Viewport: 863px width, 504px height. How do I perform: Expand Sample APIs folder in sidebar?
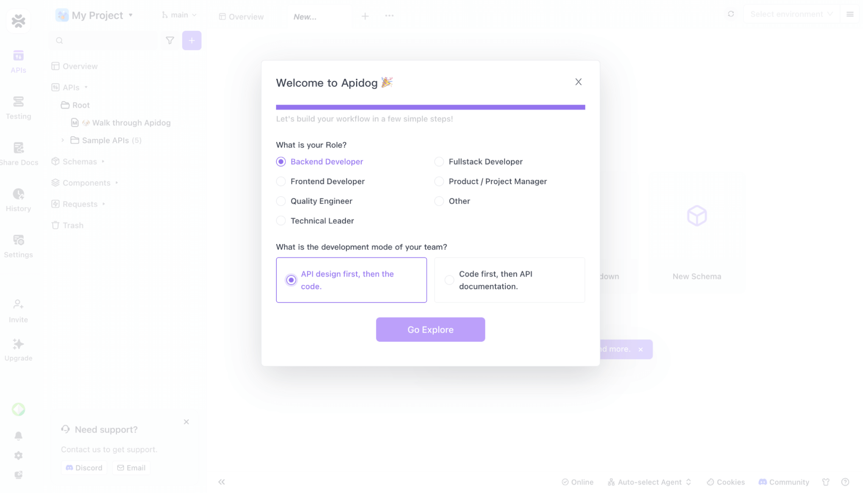[63, 140]
